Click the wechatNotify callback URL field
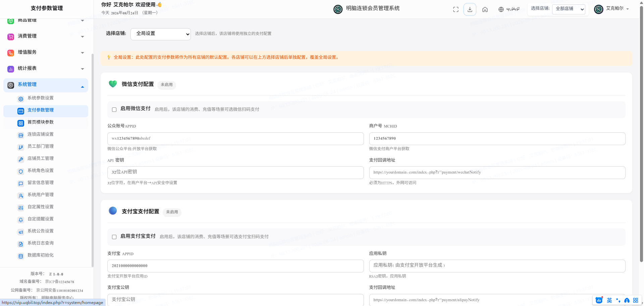Screen dimensions: 644x306 click(x=497, y=173)
